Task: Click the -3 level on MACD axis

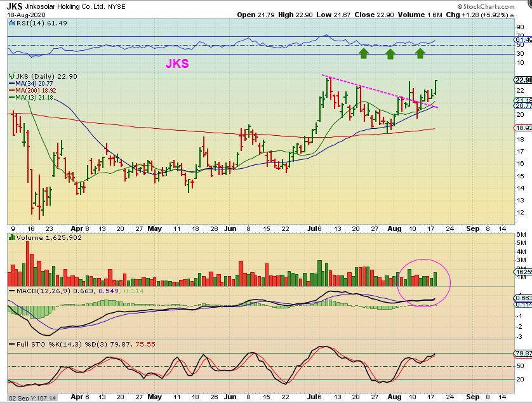Action: click(519, 337)
